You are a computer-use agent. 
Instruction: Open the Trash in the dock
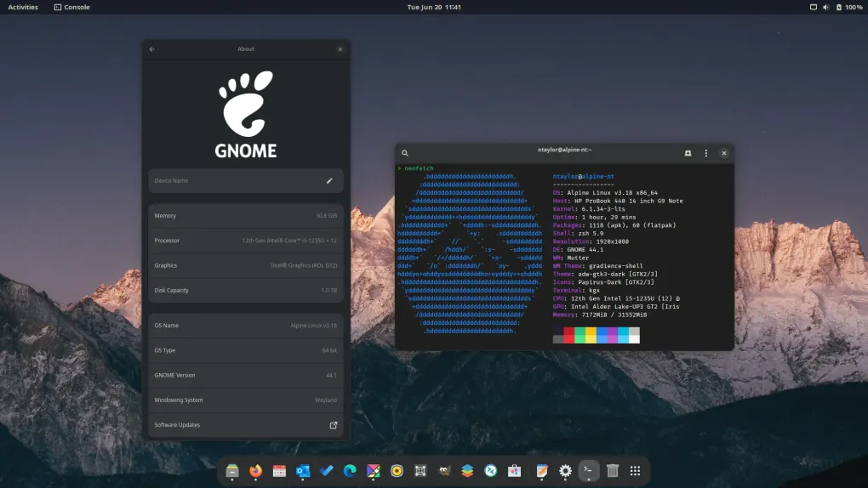coord(612,471)
